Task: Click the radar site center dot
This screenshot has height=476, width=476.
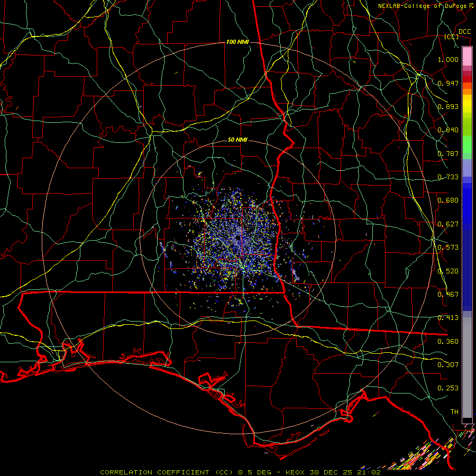Action: (x=237, y=237)
